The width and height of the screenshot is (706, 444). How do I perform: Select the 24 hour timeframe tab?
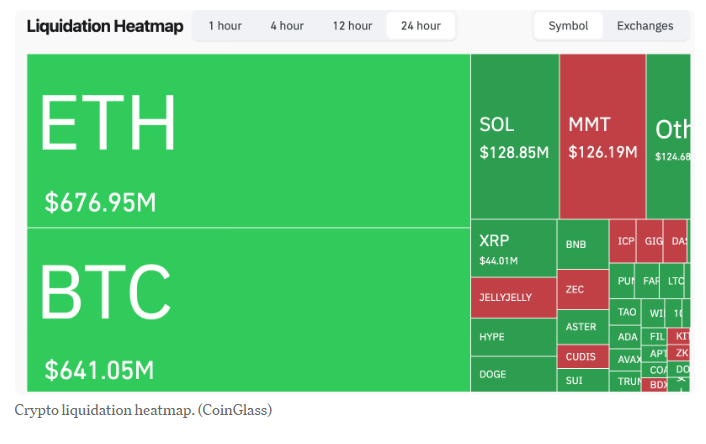coord(420,26)
